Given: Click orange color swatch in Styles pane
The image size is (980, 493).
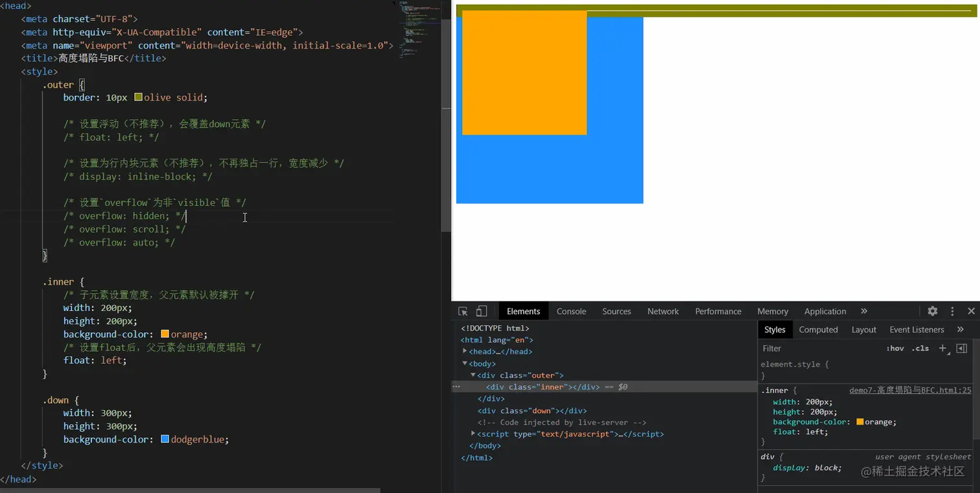Looking at the screenshot, I should (x=860, y=422).
